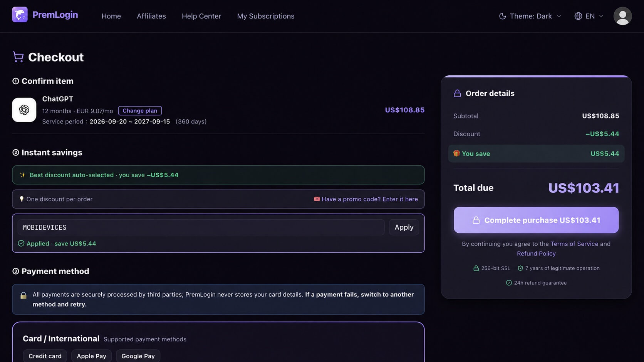Click the green check icon beside Applied
Screen dimensions: 644x362
[x=21, y=244]
